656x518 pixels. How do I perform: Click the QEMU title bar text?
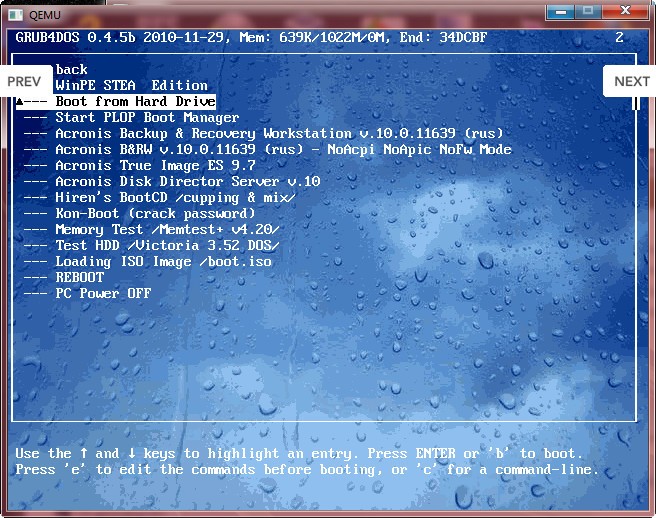click(x=45, y=15)
